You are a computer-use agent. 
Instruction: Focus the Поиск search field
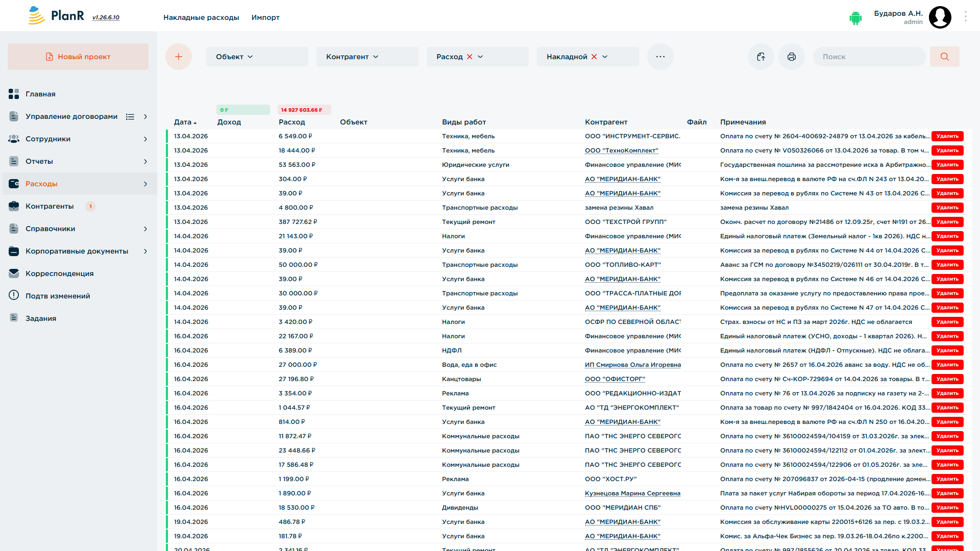pyautogui.click(x=869, y=57)
